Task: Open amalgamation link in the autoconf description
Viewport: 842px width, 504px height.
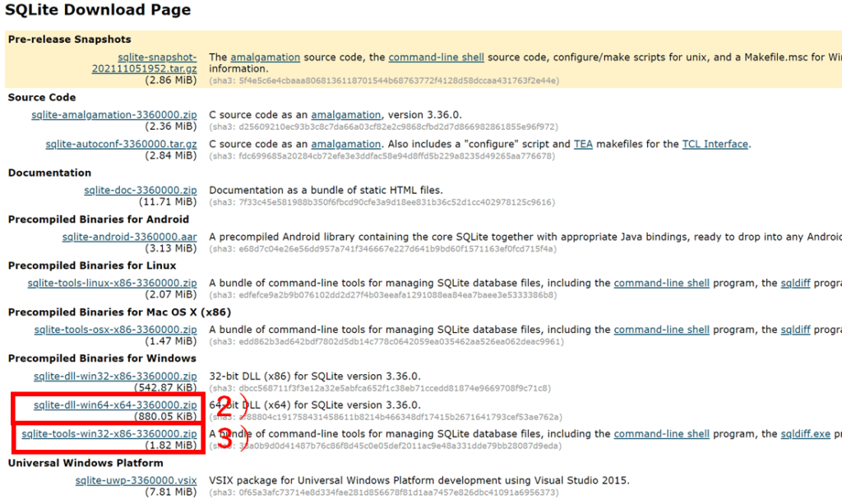Action: (x=346, y=144)
